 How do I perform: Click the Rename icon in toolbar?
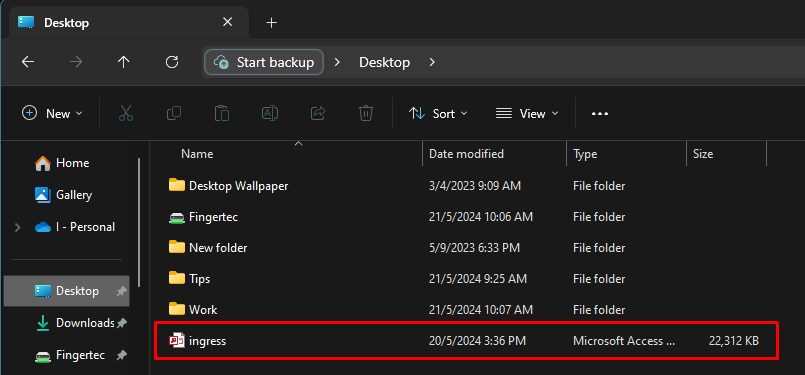tap(270, 113)
